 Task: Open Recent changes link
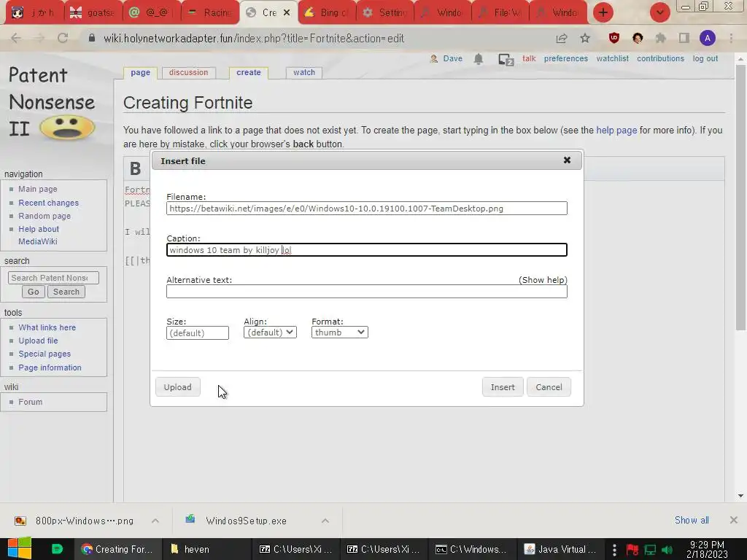(49, 203)
